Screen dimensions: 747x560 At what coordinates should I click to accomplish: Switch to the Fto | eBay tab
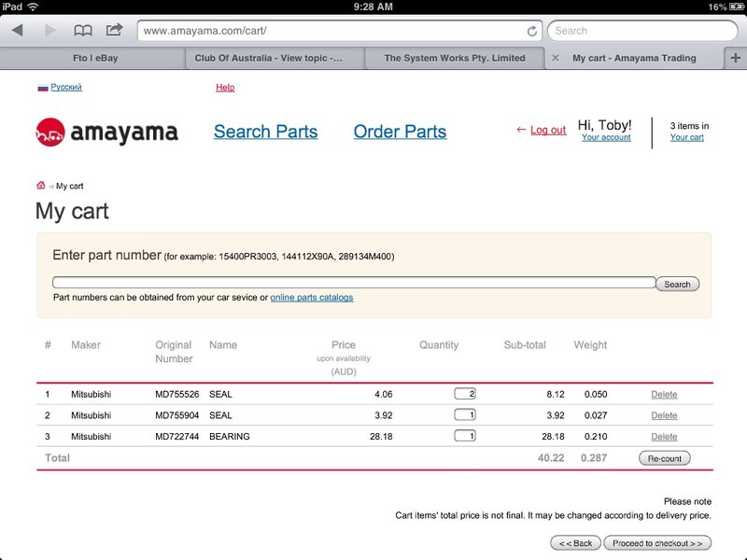[x=95, y=58]
